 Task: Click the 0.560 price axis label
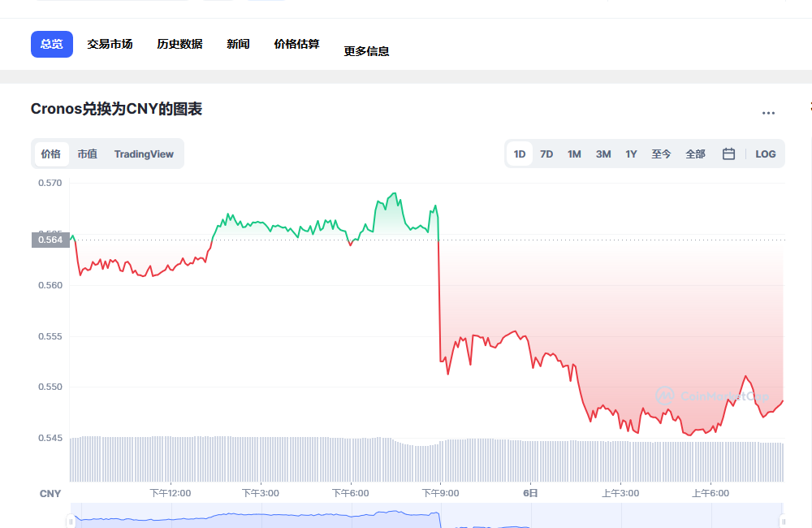click(50, 285)
